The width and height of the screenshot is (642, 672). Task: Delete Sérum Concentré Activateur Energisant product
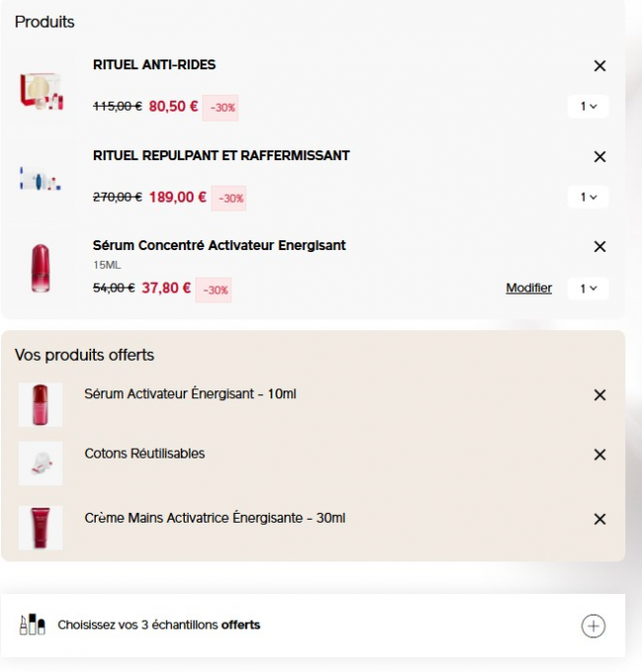(x=600, y=247)
